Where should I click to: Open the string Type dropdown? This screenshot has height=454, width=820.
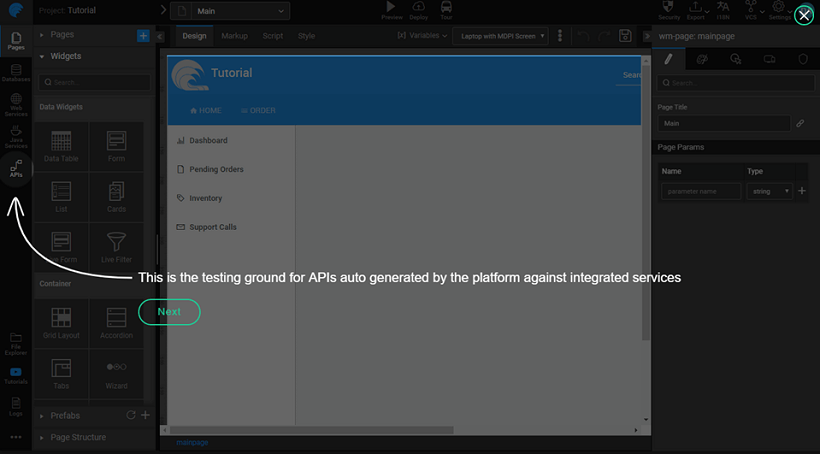[770, 191]
